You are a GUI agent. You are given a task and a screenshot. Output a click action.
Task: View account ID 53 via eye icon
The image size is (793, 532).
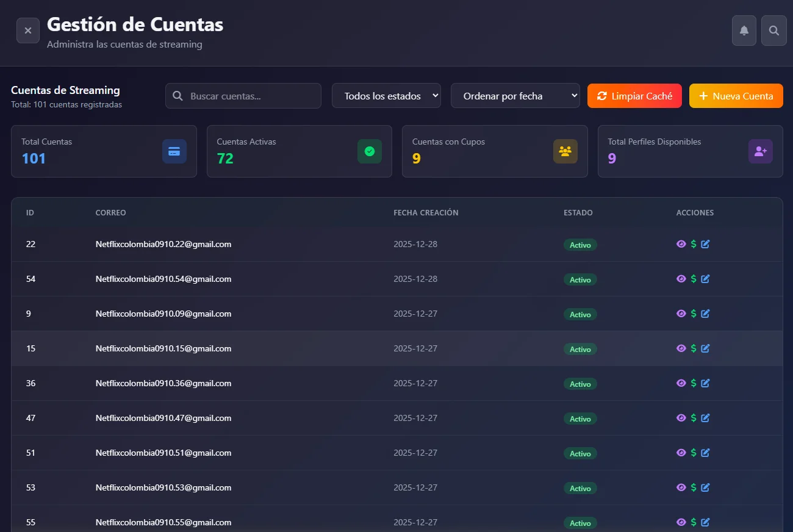click(x=681, y=487)
